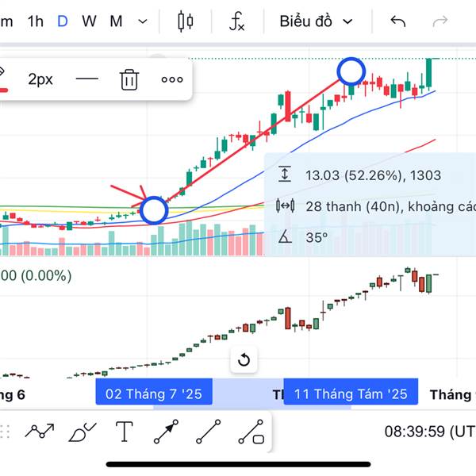Screen dimensions: 476x476
Task: Click the undo arrow
Action: pos(398,21)
